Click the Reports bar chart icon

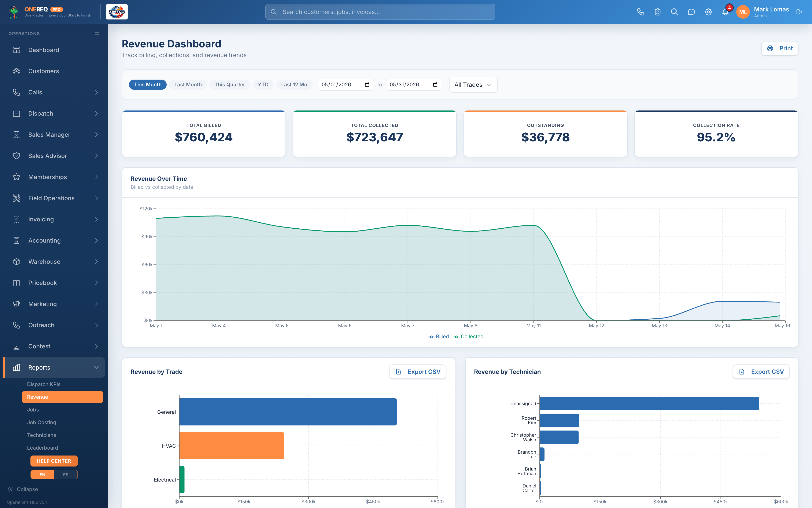[16, 368]
